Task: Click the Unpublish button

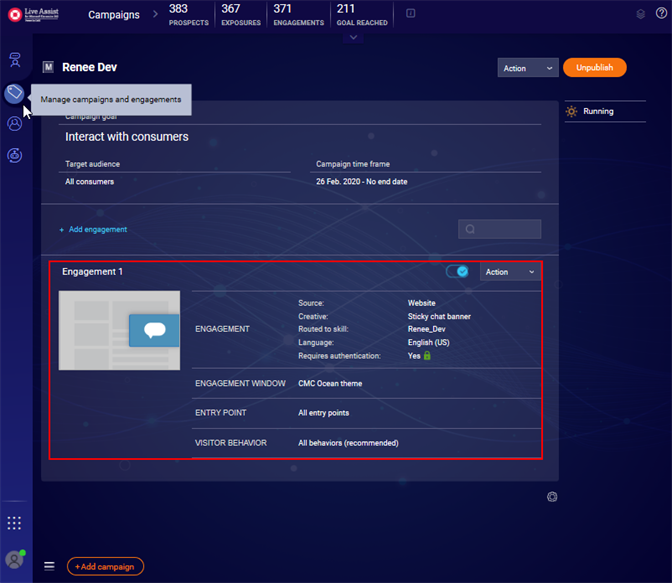Action: coord(594,68)
